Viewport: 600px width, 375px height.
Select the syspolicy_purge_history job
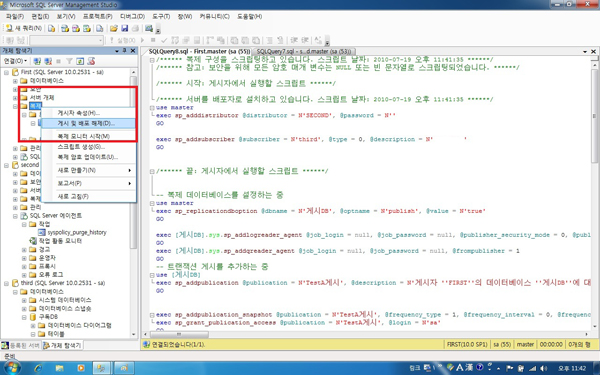click(x=77, y=232)
